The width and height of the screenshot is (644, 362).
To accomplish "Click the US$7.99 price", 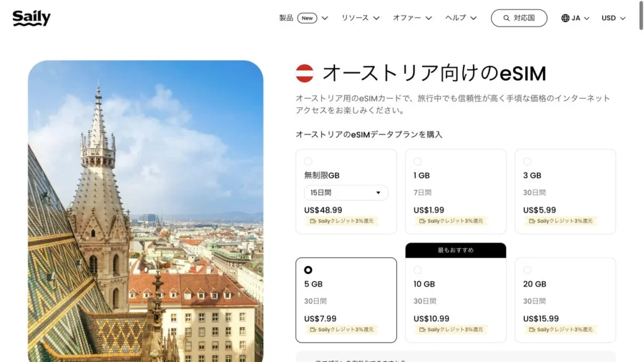I will (x=320, y=319).
